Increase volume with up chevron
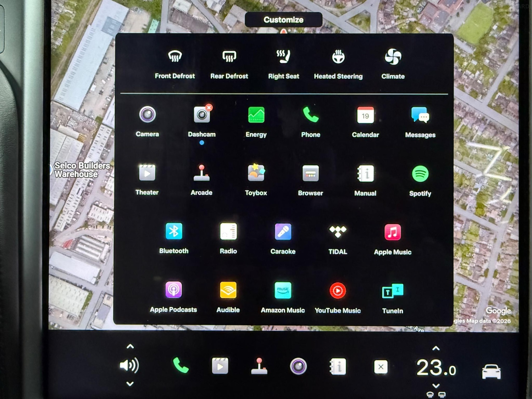 130,347
